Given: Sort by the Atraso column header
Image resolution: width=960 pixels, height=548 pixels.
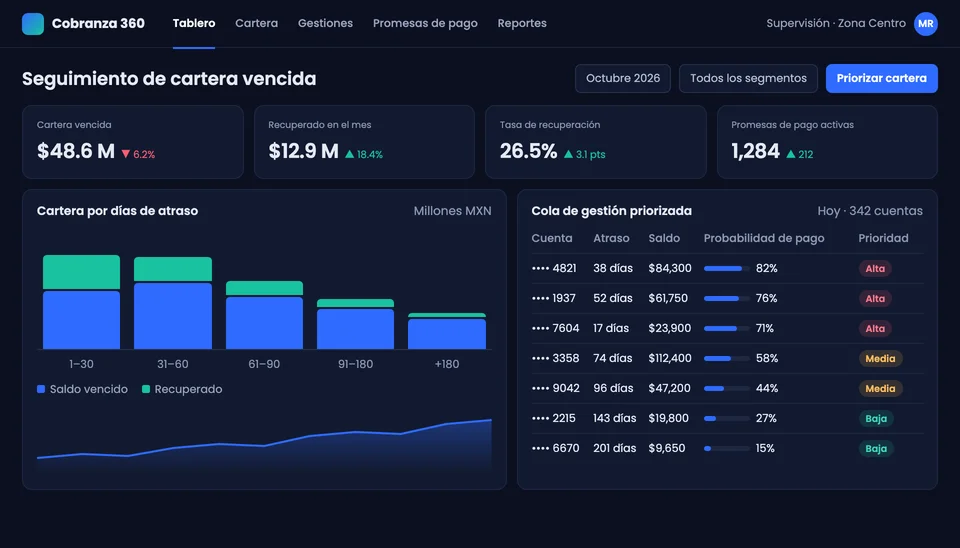Looking at the screenshot, I should point(611,238).
